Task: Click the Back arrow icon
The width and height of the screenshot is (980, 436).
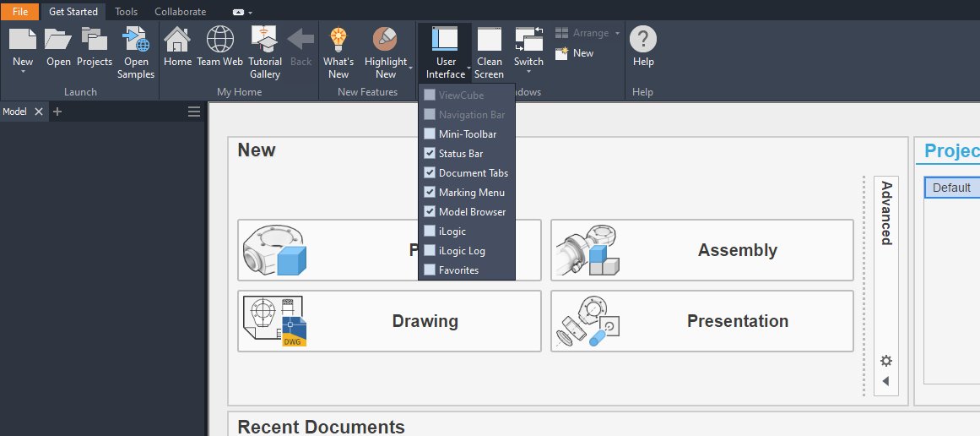Action: click(x=300, y=39)
